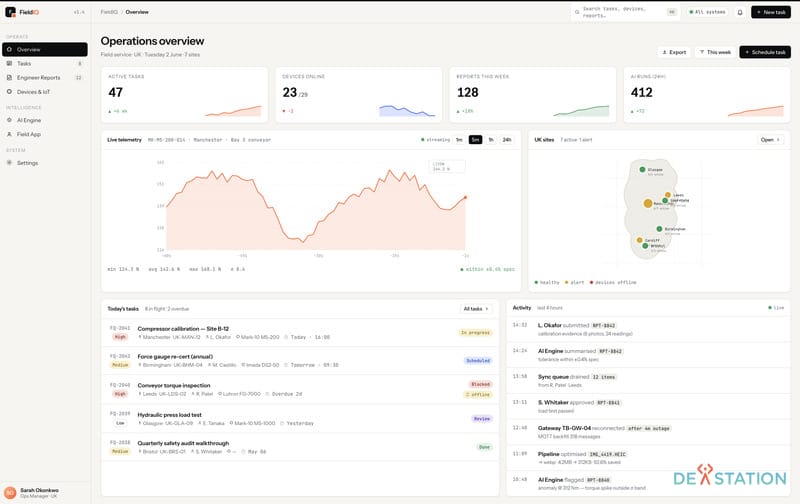Open the Reports This Week card
This screenshot has height=504, width=800.
[x=533, y=95]
